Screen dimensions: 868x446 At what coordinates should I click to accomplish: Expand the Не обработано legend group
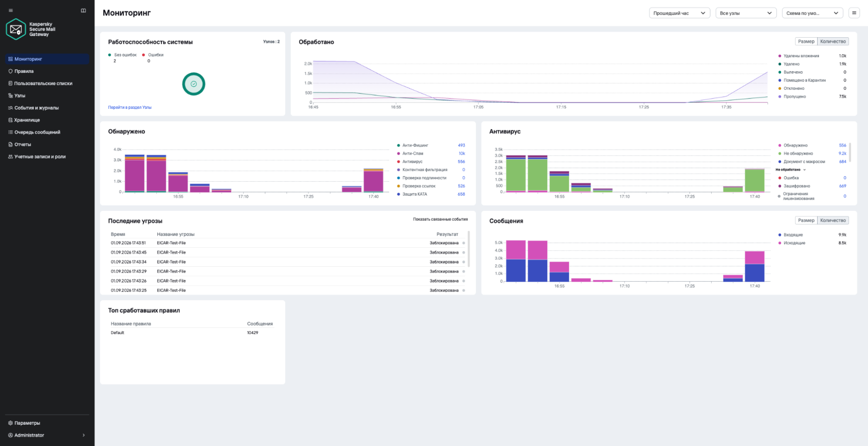coord(791,170)
